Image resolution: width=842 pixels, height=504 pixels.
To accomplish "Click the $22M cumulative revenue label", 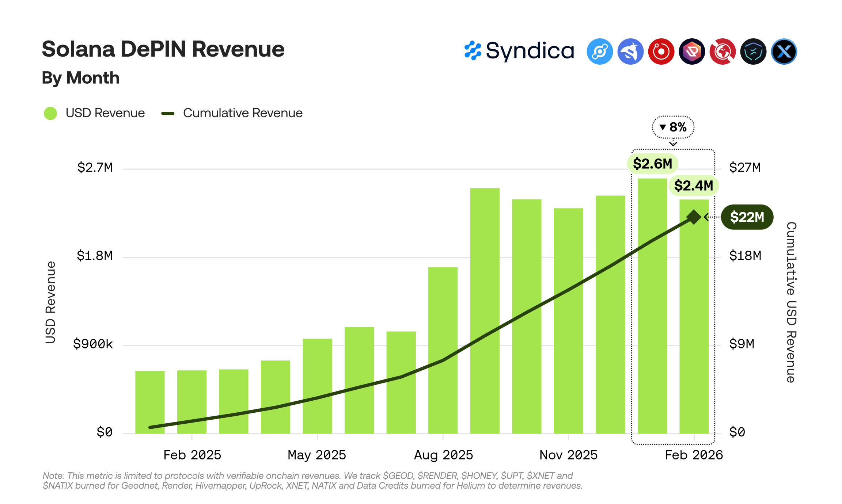I will click(x=747, y=217).
